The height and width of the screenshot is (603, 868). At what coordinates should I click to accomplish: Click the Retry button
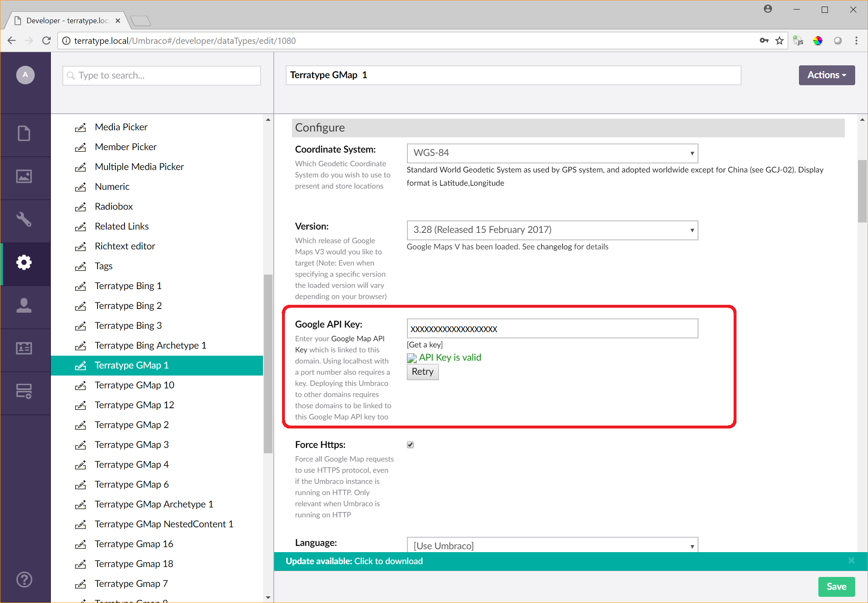[423, 372]
